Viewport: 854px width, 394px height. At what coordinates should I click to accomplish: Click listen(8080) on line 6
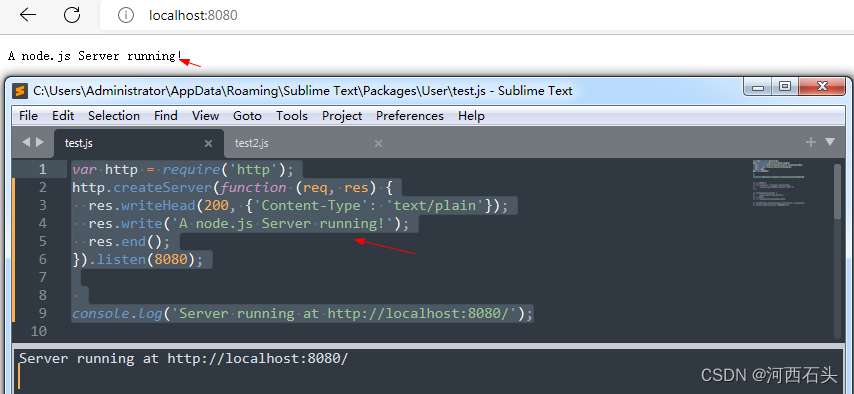pyautogui.click(x=146, y=259)
